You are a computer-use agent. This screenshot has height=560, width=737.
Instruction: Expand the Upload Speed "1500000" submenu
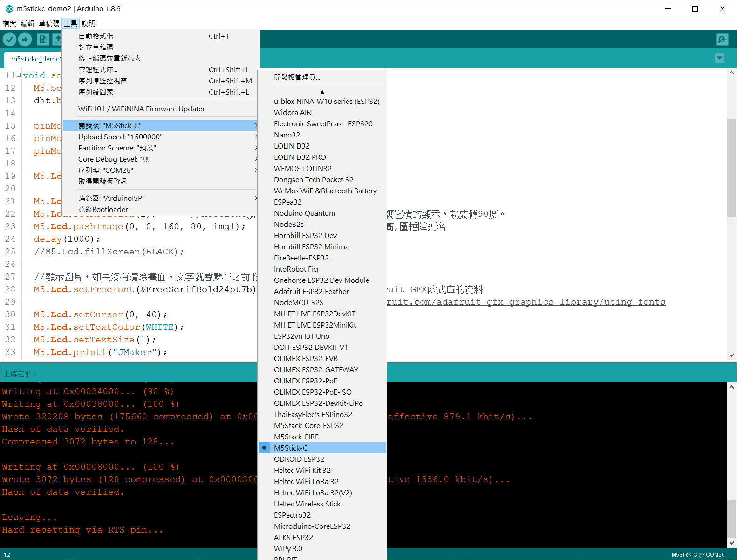click(x=160, y=137)
